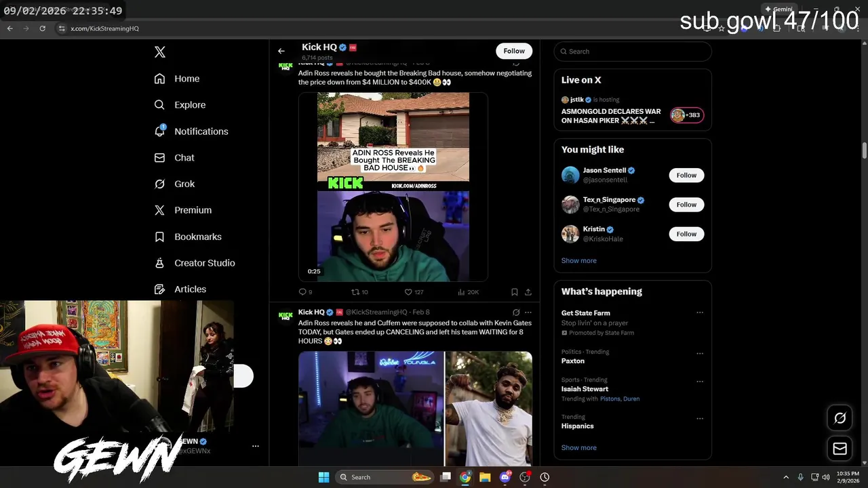The height and width of the screenshot is (488, 868).
Task: Click the Chat envelope icon
Action: coord(159,158)
